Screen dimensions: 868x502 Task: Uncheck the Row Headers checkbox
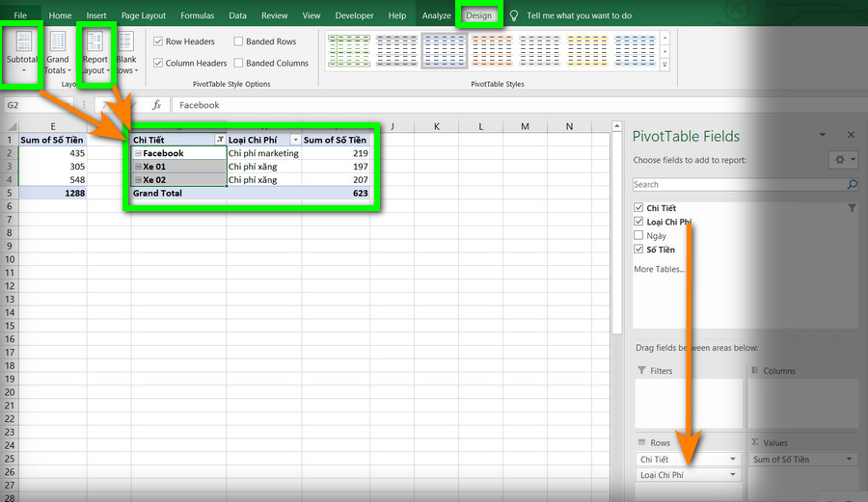pyautogui.click(x=158, y=40)
